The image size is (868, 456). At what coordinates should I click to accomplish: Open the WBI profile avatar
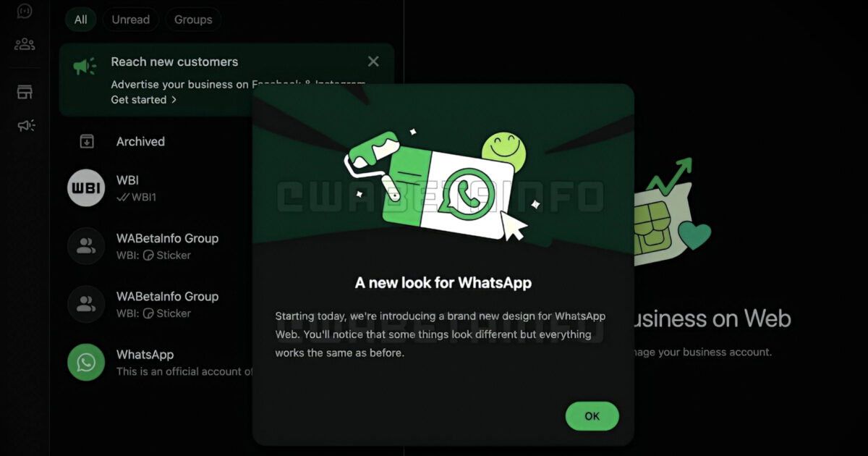[86, 187]
